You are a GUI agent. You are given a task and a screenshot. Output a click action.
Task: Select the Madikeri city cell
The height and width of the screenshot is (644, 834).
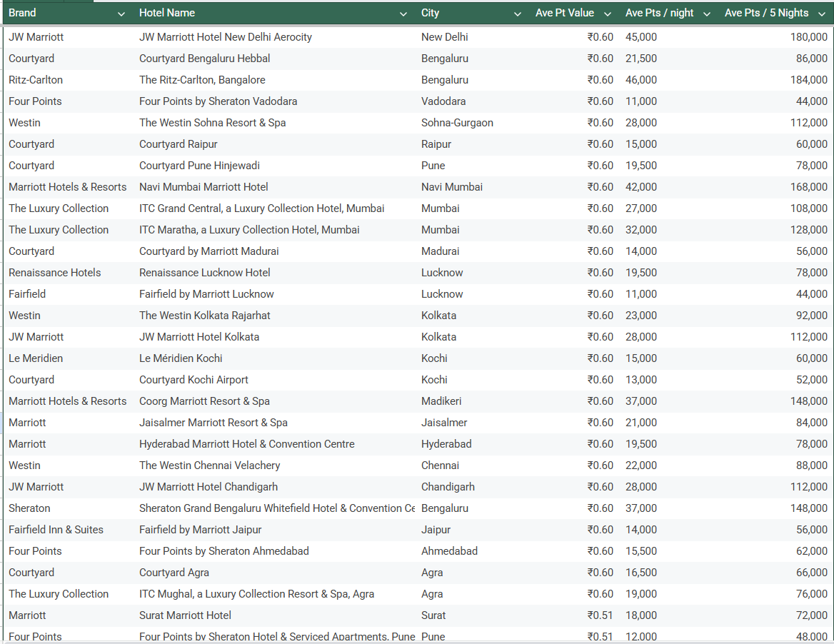click(x=472, y=401)
